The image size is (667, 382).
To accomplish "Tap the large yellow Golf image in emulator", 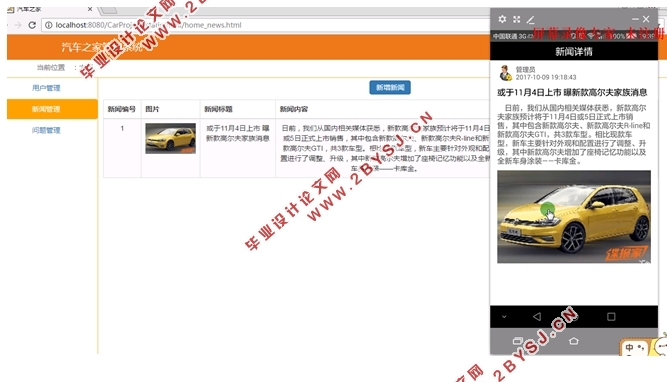I will [x=574, y=217].
